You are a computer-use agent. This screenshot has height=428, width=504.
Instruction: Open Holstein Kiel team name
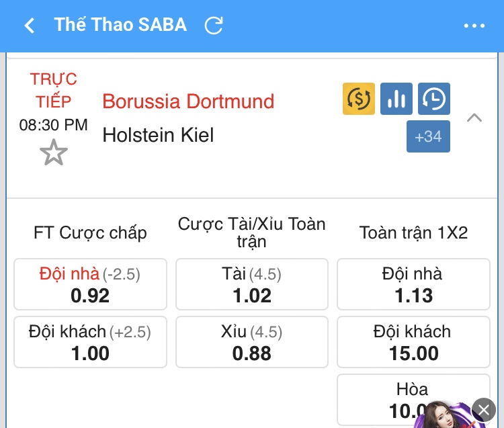pos(158,135)
